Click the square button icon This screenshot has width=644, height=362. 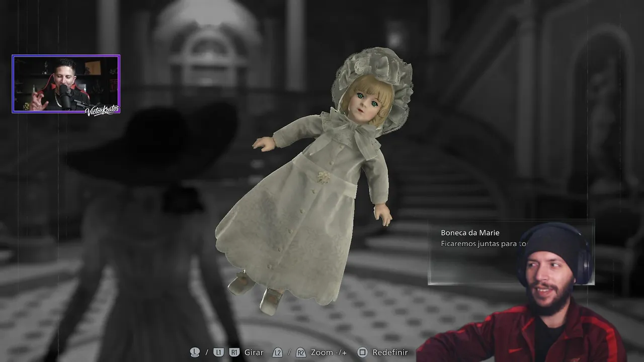(362, 352)
